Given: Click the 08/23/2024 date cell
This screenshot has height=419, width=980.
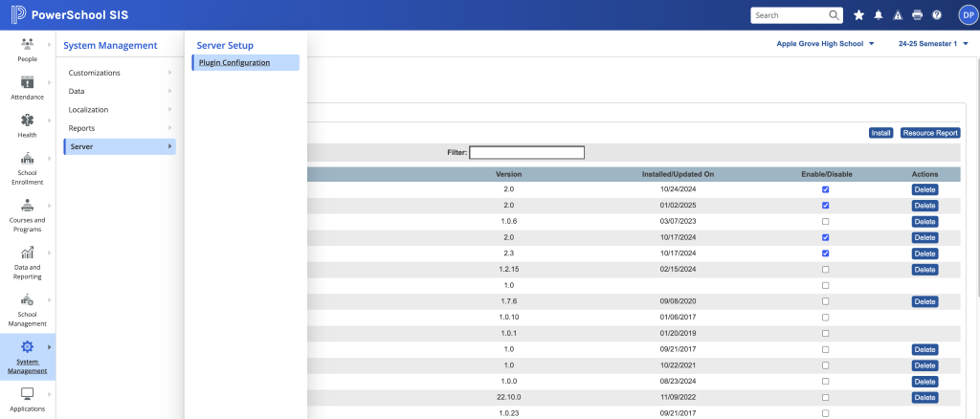Looking at the screenshot, I should coord(678,381).
